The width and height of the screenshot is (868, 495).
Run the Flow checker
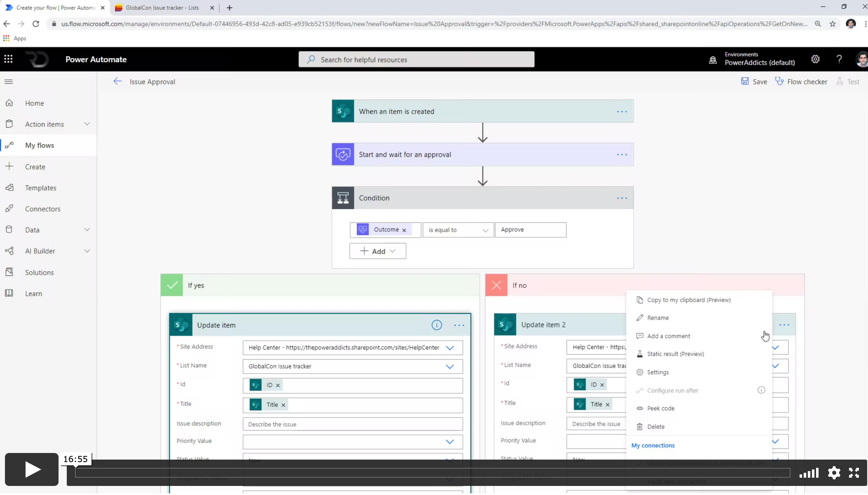(x=801, y=82)
